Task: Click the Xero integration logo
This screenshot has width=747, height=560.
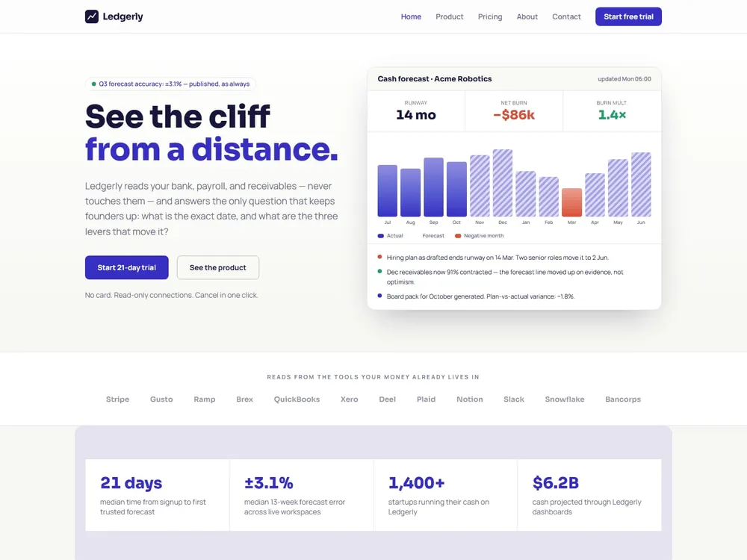Action: click(349, 399)
